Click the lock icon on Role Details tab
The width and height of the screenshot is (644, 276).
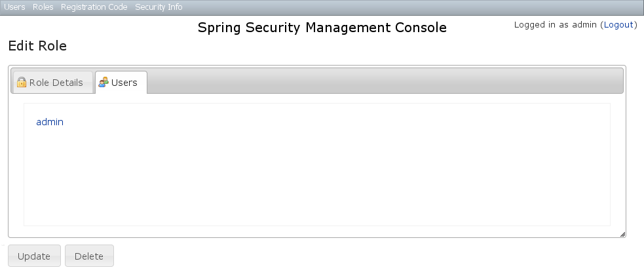coord(22,83)
